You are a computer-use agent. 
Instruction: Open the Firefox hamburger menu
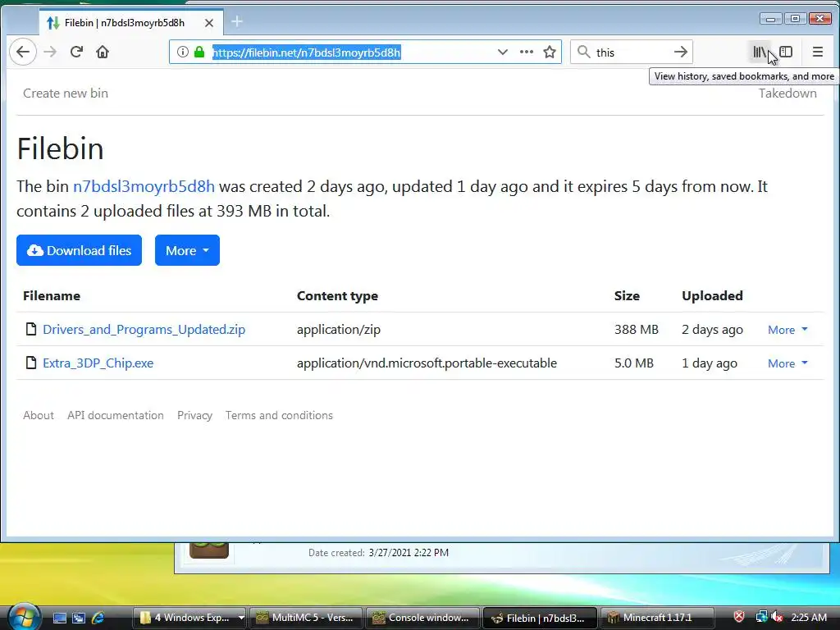[818, 52]
